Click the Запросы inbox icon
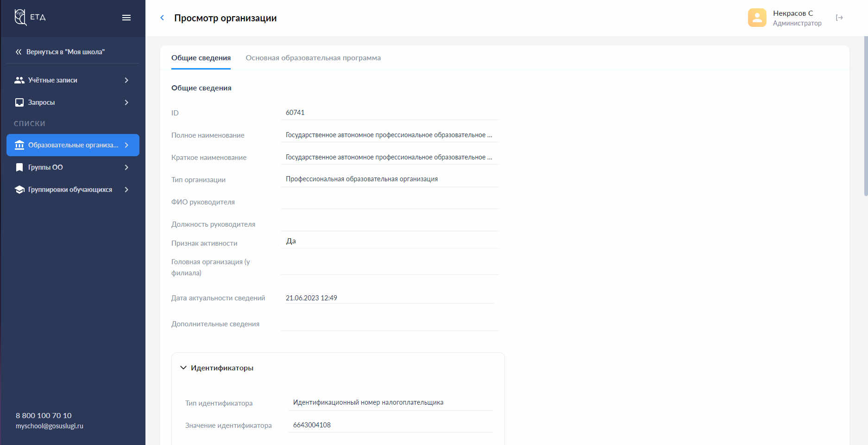Image resolution: width=868 pixels, height=445 pixels. [19, 102]
